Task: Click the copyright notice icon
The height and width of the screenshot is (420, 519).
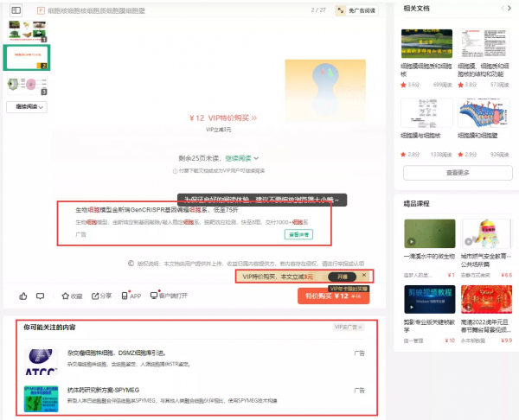Action: tap(131, 264)
